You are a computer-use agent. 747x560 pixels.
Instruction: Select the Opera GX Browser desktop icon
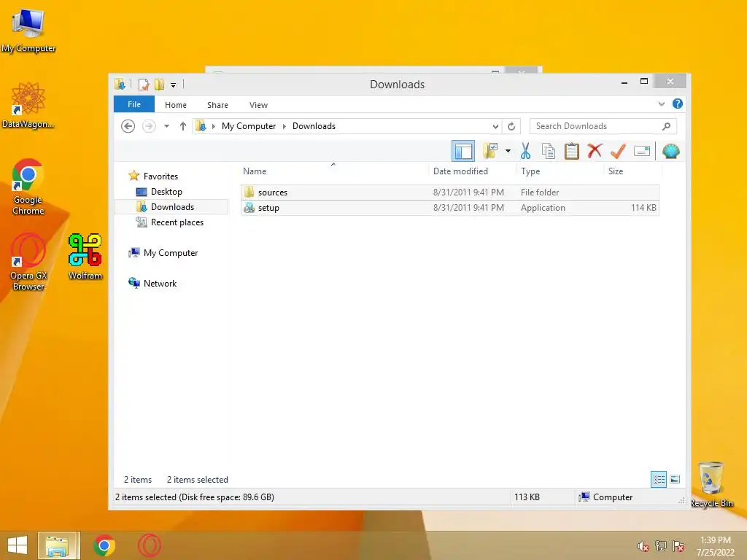(28, 262)
